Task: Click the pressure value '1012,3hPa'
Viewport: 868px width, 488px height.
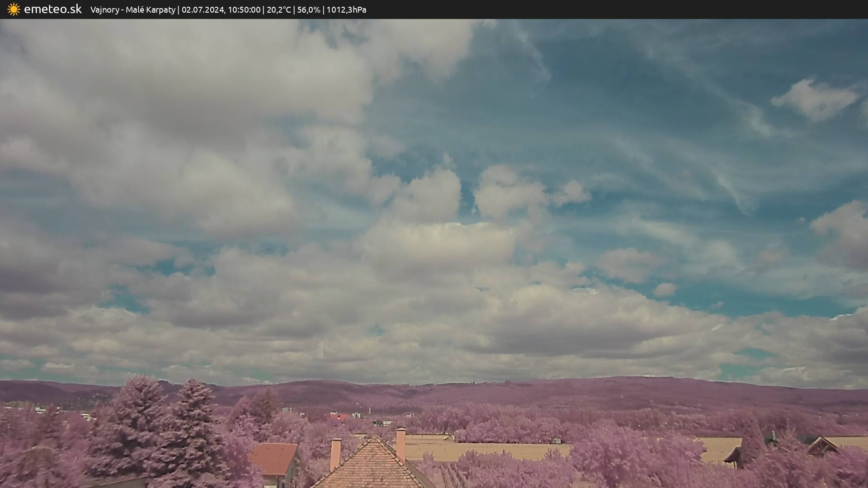Action: click(346, 10)
